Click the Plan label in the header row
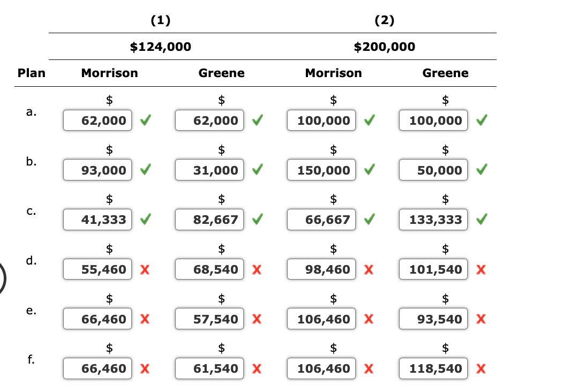The image size is (570, 392). click(x=31, y=73)
